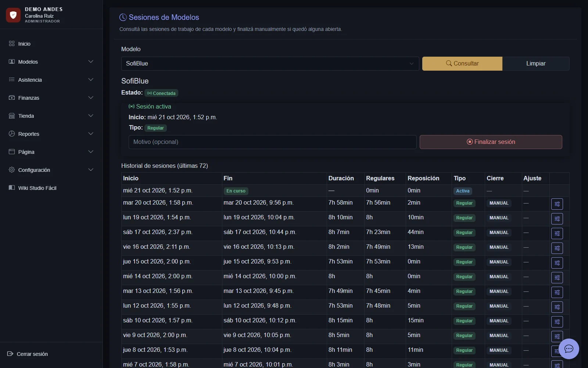
Task: Click the Demo Andes shield logo
Action: pyautogui.click(x=13, y=15)
